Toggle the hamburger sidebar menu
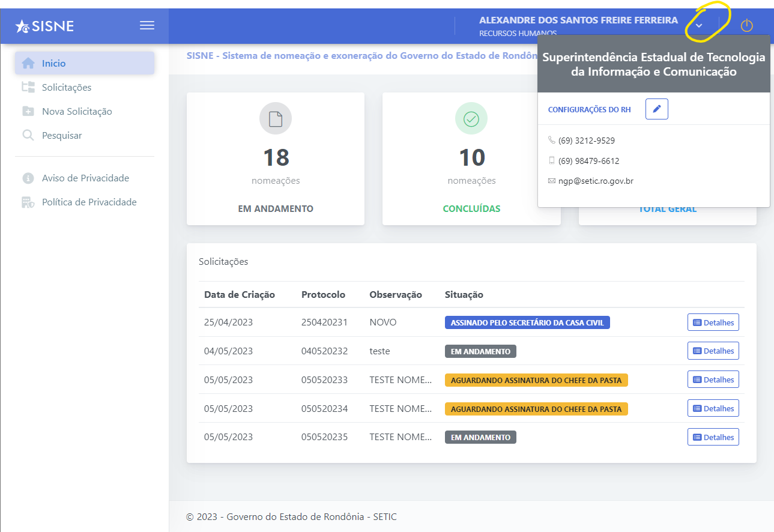The width and height of the screenshot is (774, 532). pos(147,25)
